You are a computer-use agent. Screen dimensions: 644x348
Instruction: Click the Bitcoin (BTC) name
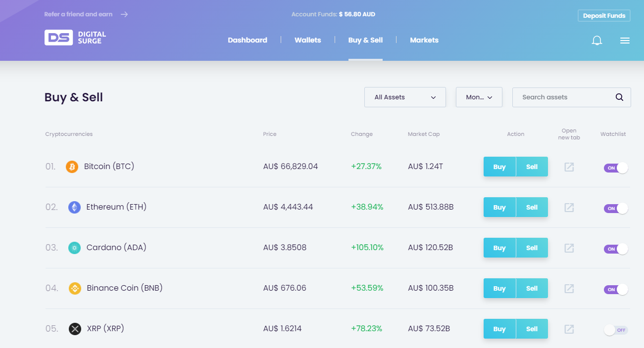(109, 166)
